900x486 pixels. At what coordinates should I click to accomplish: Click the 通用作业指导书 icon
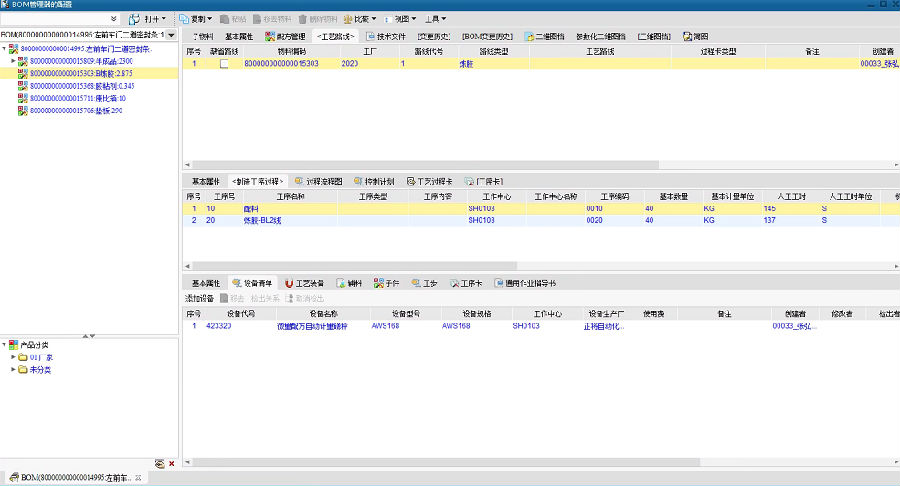(x=500, y=284)
